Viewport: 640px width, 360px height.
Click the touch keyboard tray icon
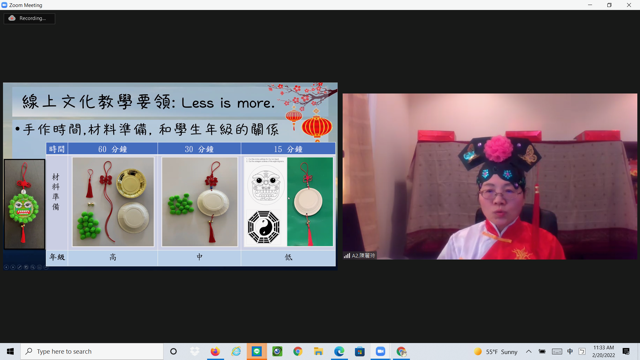(x=557, y=351)
